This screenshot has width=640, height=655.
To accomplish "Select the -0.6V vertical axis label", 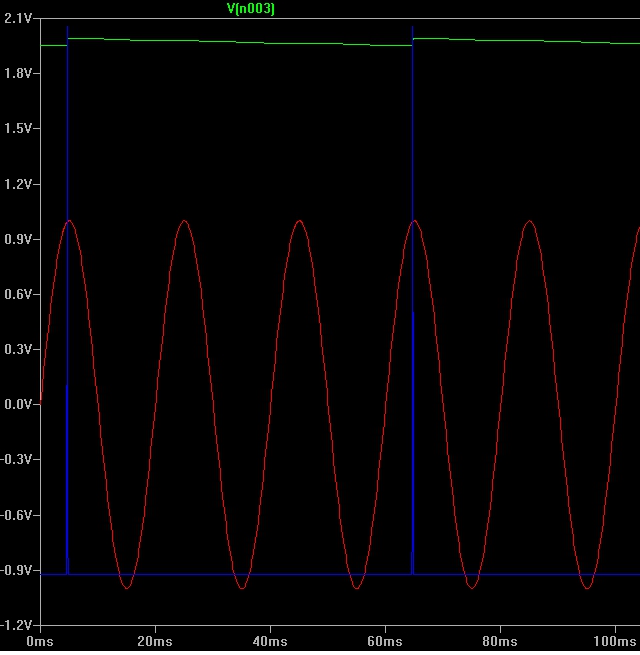I will 16,515.
